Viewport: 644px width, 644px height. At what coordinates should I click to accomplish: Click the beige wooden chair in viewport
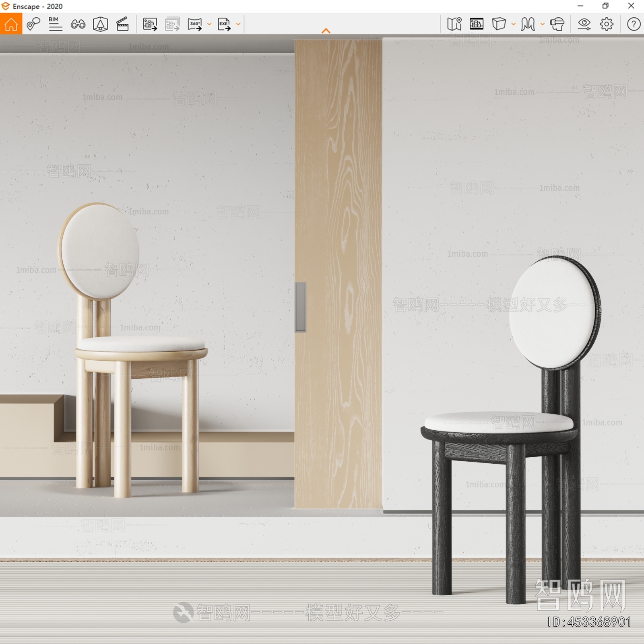coord(133,350)
